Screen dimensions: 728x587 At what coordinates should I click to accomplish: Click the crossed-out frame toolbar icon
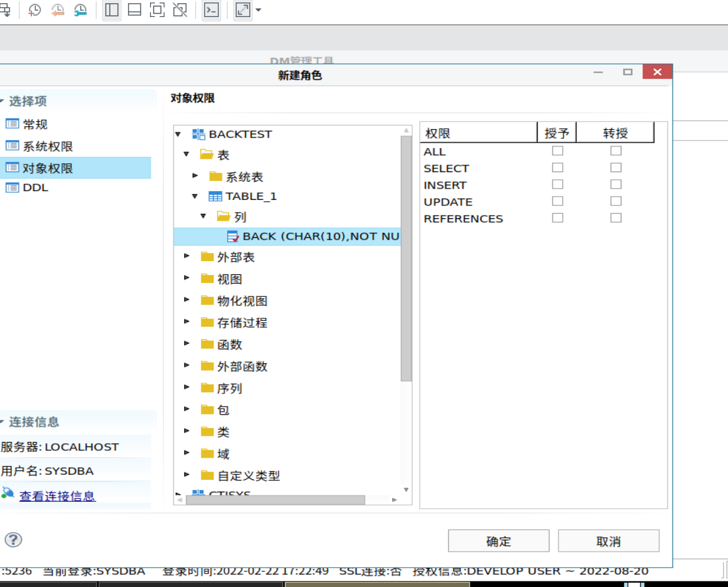pos(180,9)
